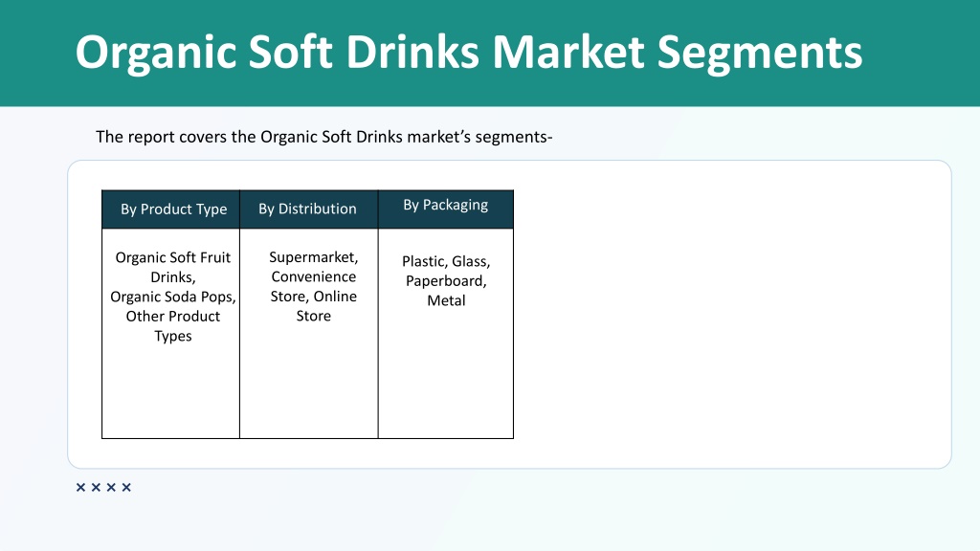Click the second cross mark in the decoration
The image size is (980, 551).
pyautogui.click(x=96, y=487)
